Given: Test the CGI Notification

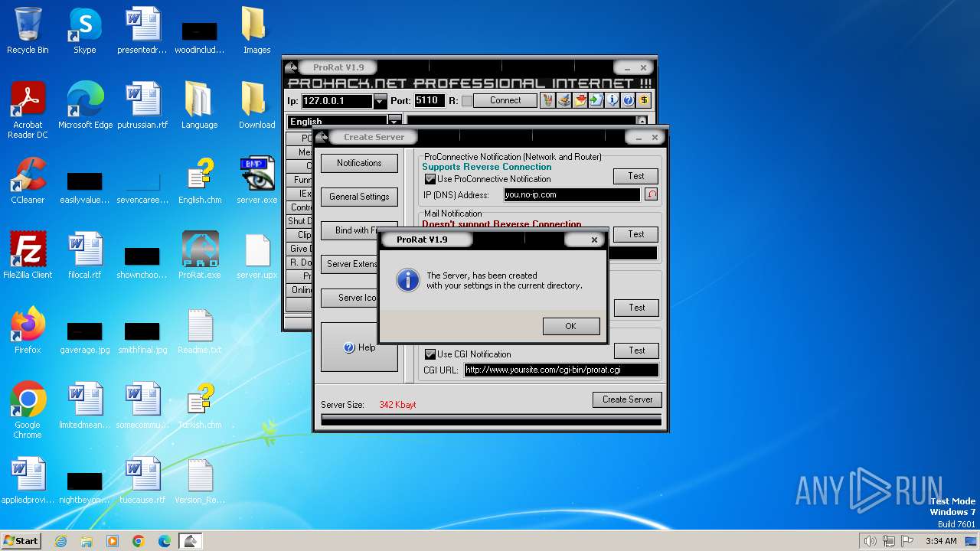Looking at the screenshot, I should click(636, 350).
